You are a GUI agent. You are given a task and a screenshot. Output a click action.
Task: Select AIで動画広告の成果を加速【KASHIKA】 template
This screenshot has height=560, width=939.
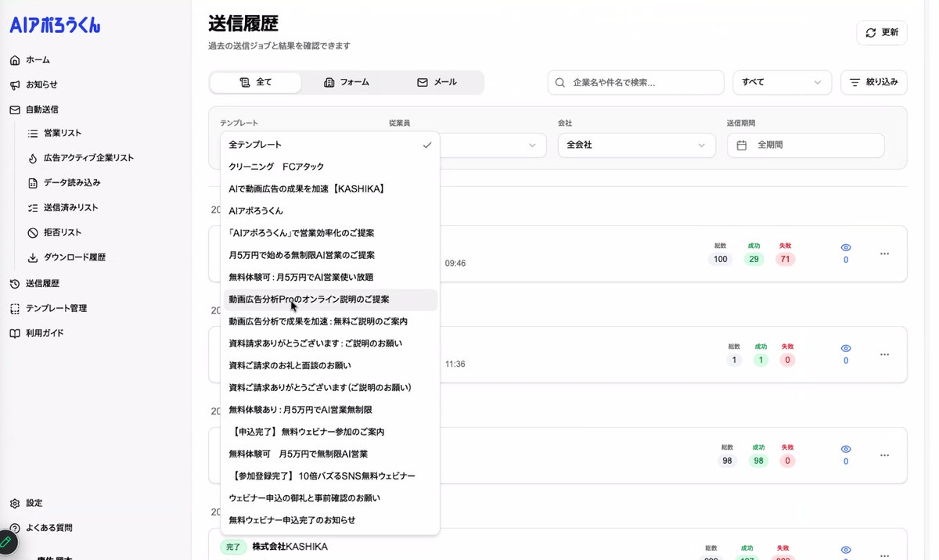click(x=329, y=188)
